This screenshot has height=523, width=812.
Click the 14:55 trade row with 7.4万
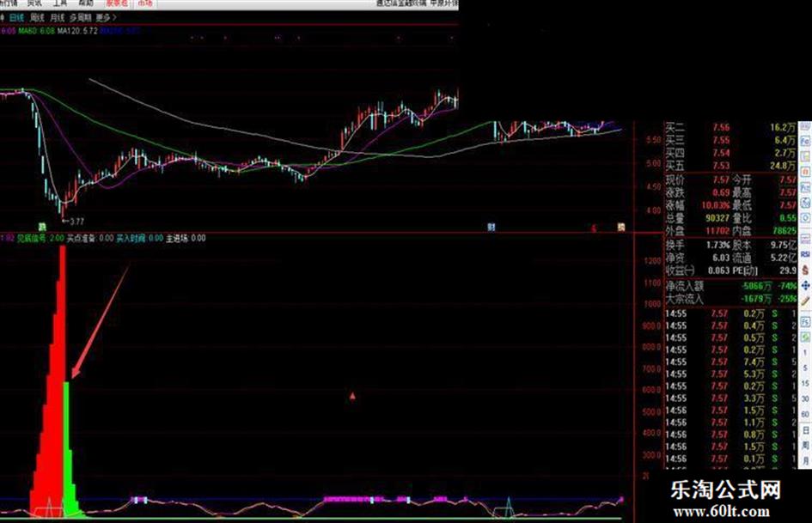coord(730,362)
